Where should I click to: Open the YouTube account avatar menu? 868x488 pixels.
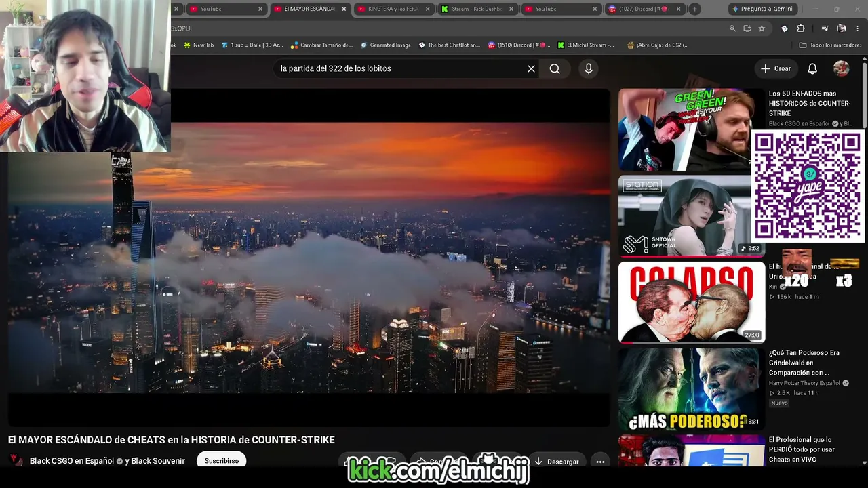coord(842,68)
